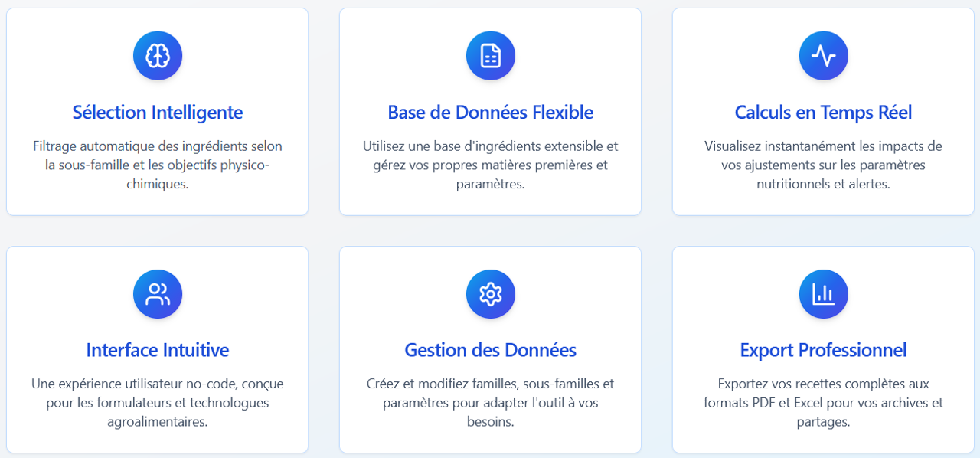Select the Sélection Intelligente card background
980x458 pixels.
click(158, 112)
